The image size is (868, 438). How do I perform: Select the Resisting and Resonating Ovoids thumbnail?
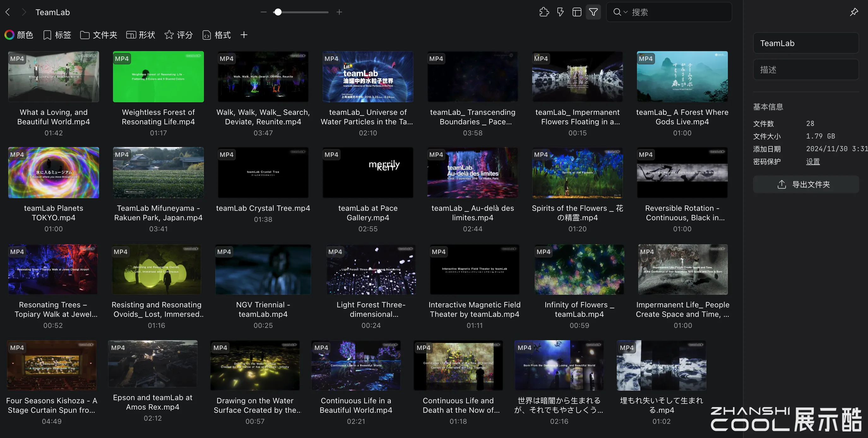pyautogui.click(x=156, y=269)
